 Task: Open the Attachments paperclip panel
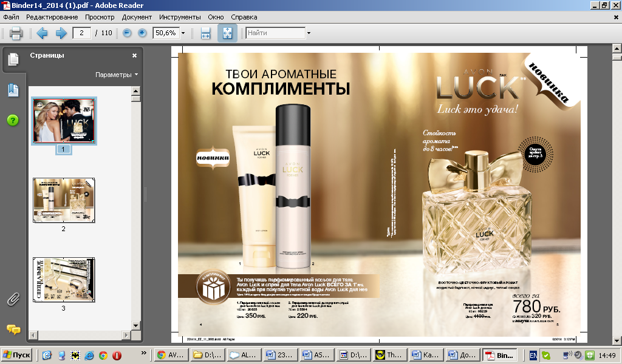[13, 300]
